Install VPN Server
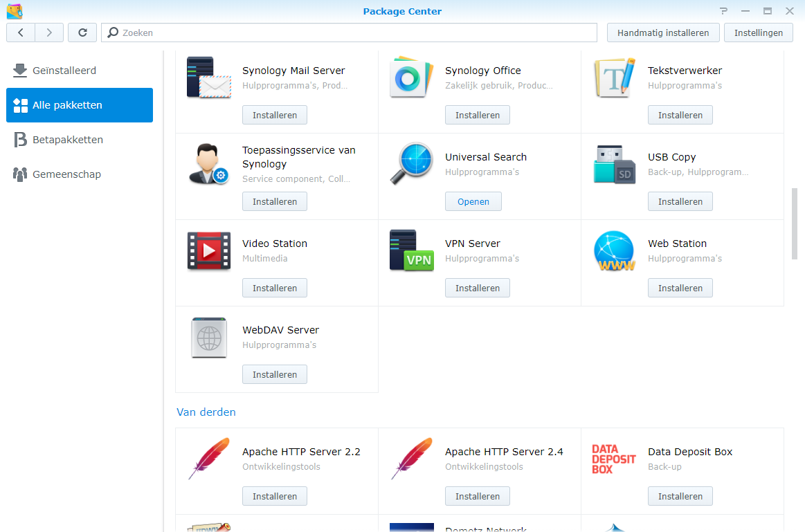The height and width of the screenshot is (532, 805). coord(478,288)
